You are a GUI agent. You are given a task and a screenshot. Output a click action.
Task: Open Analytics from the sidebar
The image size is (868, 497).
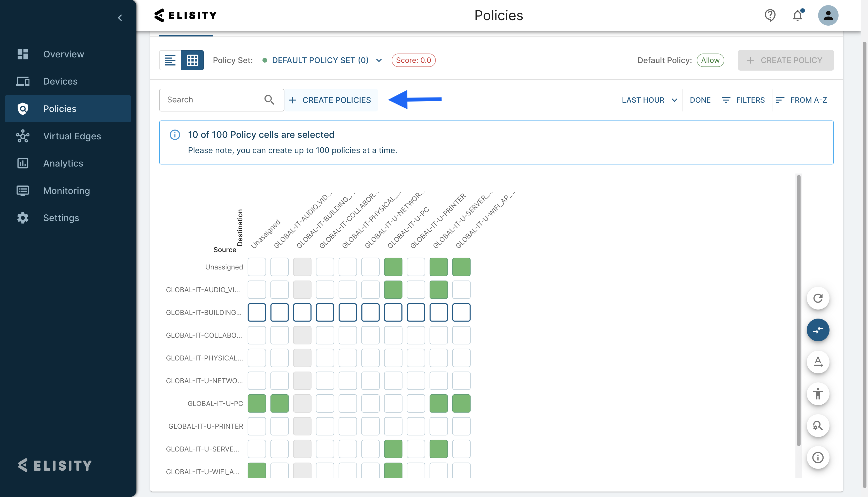(68, 163)
